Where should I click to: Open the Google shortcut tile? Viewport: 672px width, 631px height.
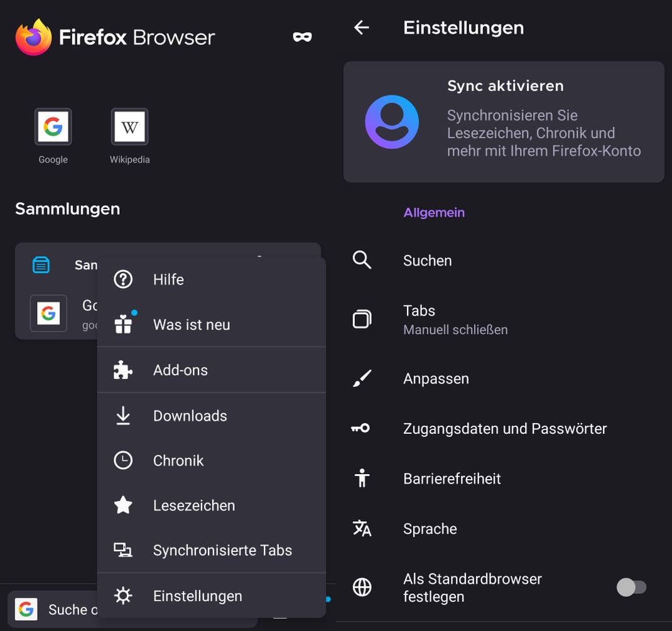click(53, 126)
